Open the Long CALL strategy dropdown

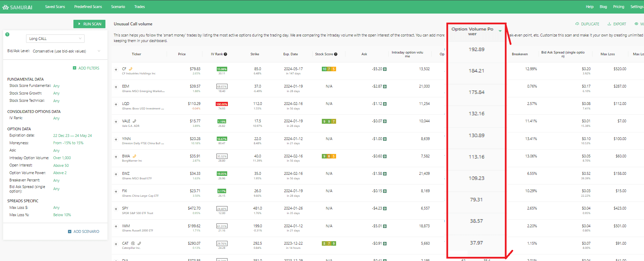[55, 39]
